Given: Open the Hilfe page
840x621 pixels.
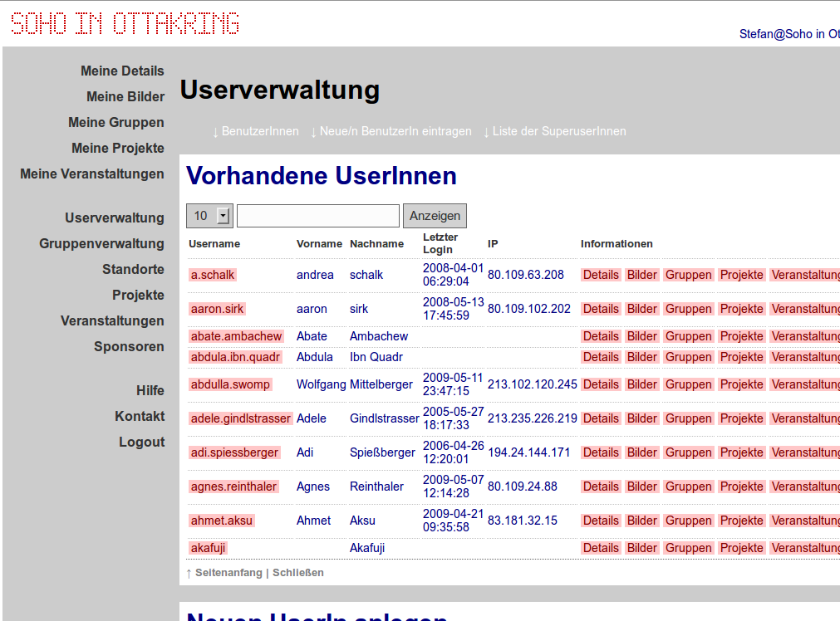Looking at the screenshot, I should click(150, 390).
